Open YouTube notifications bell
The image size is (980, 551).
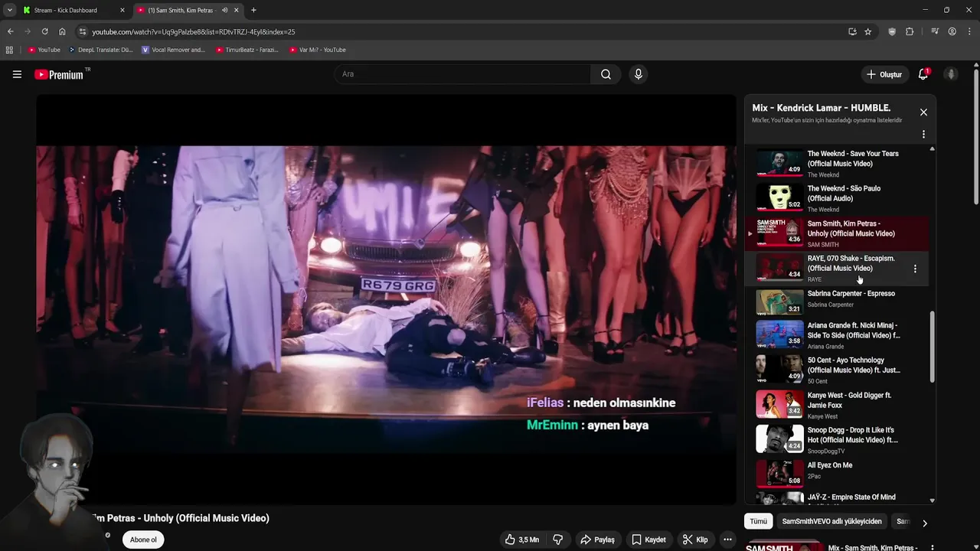923,74
